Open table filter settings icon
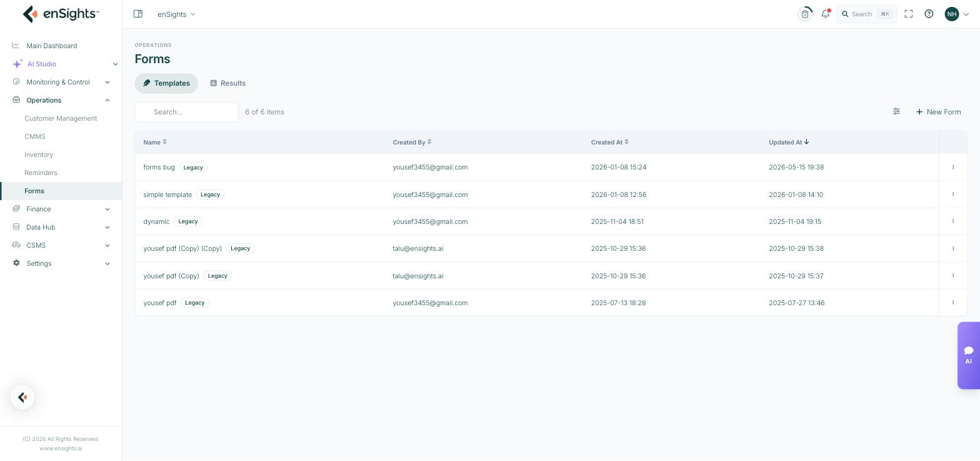The width and height of the screenshot is (980, 461). click(x=896, y=111)
